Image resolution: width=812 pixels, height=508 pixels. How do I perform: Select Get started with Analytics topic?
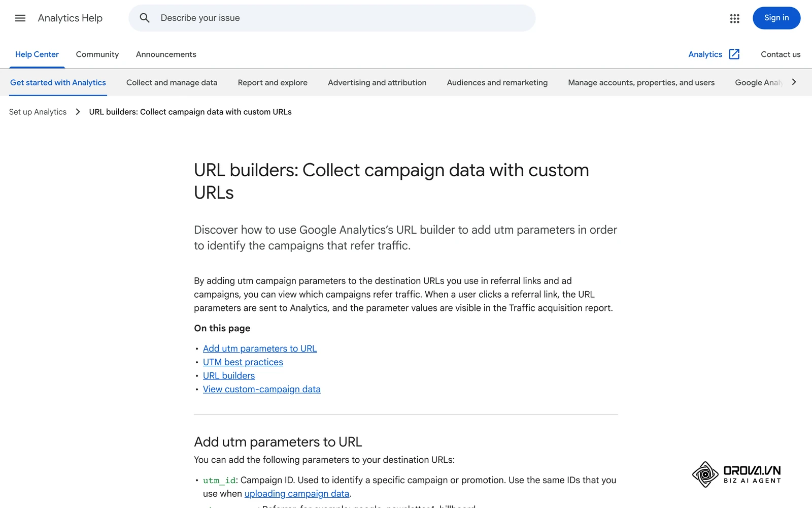58,82
